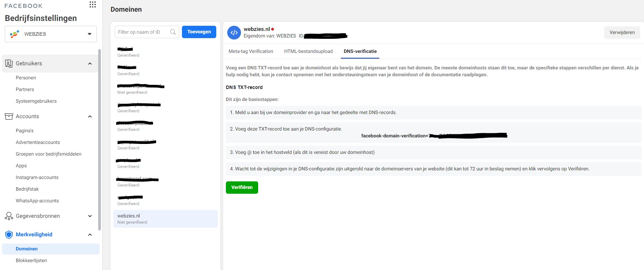The height and width of the screenshot is (270, 644).
Task: Open Partners in the sidebar
Action: (25, 89)
